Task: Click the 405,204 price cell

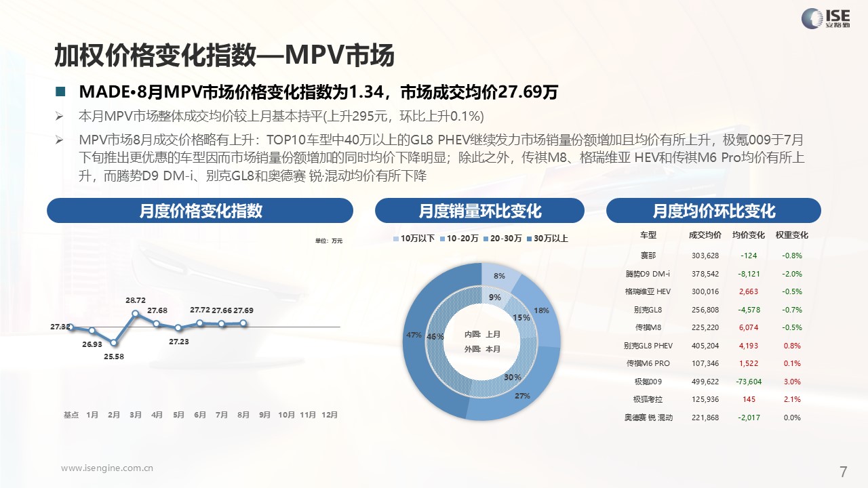Action: pos(705,346)
